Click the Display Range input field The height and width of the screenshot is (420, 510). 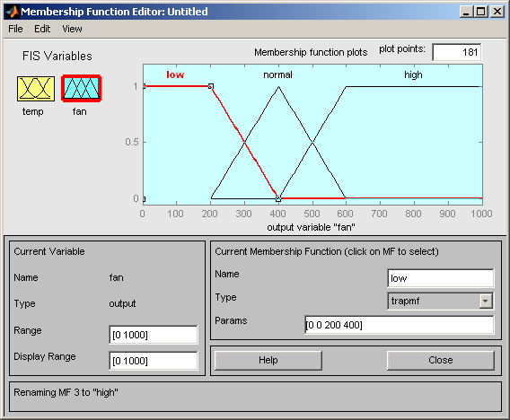tap(154, 361)
